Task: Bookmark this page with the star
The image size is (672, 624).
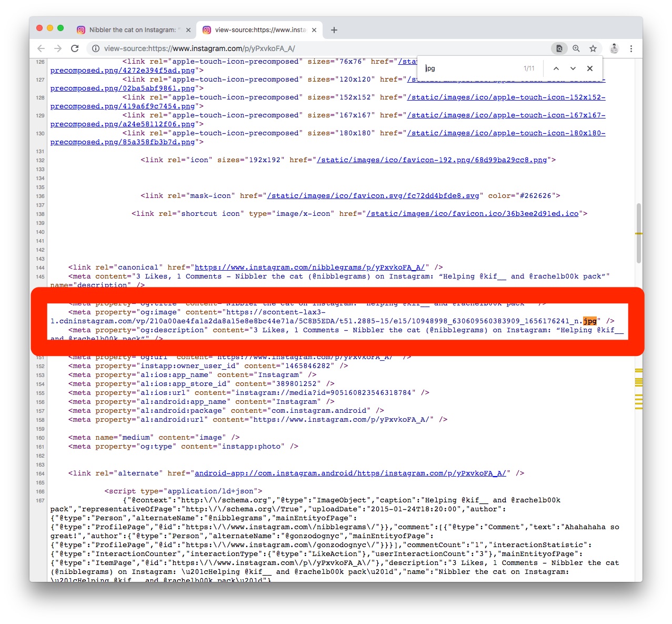Action: 593,48
